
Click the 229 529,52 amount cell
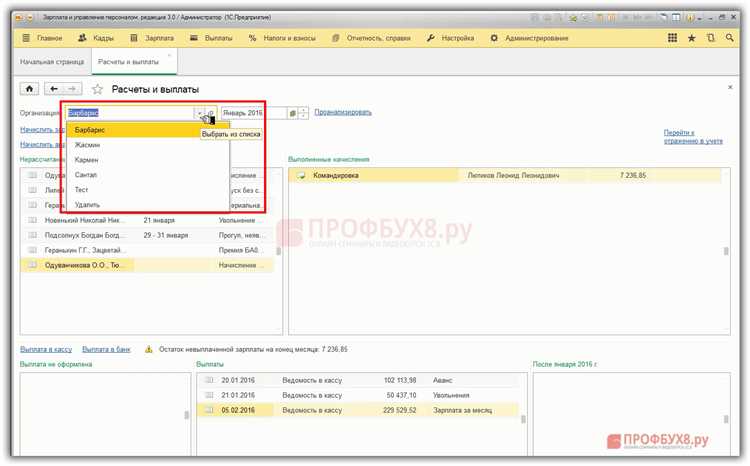(x=399, y=410)
